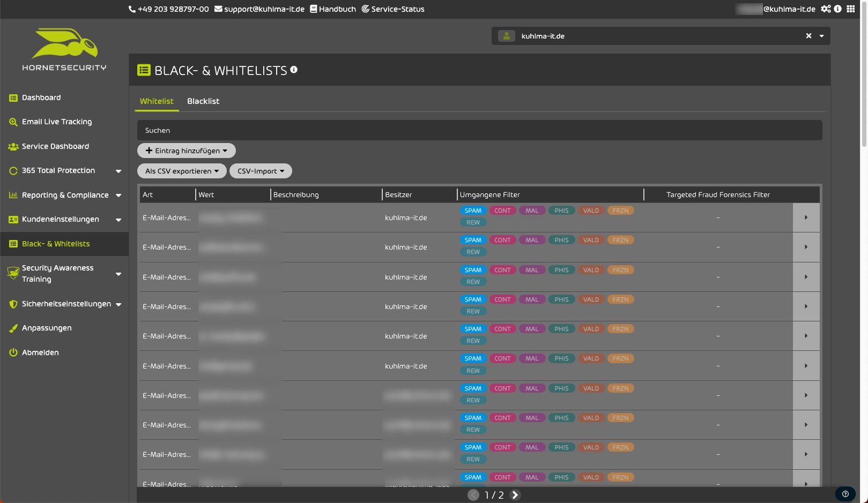This screenshot has height=503, width=868.
Task: Switch to the Blacklist tab
Action: [x=203, y=101]
